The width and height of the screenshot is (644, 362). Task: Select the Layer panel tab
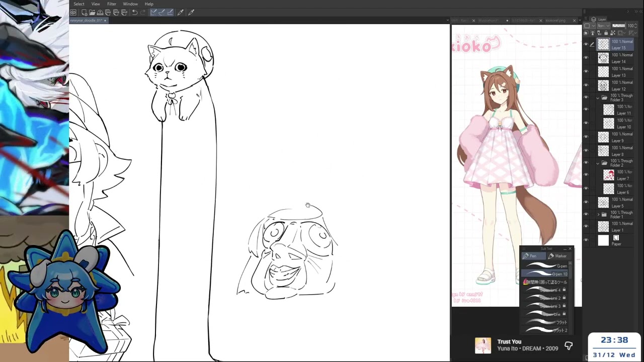[599, 19]
